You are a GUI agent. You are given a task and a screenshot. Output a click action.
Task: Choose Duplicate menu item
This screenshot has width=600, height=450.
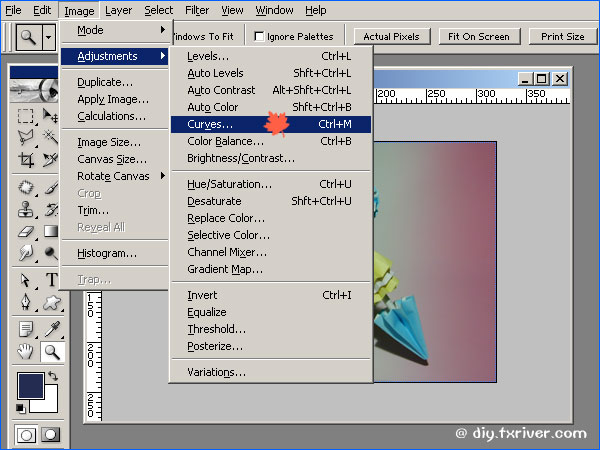[x=115, y=82]
